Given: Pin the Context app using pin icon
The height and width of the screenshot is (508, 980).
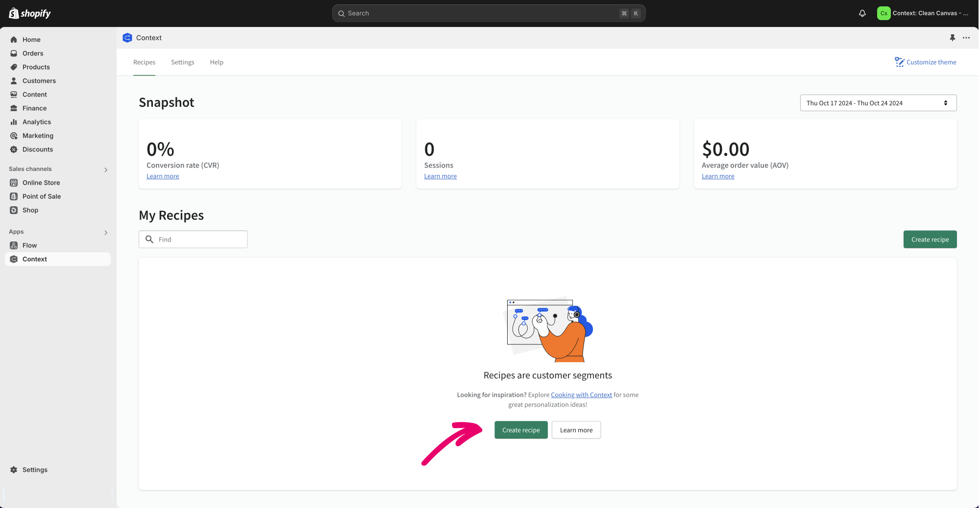Looking at the screenshot, I should pyautogui.click(x=952, y=38).
